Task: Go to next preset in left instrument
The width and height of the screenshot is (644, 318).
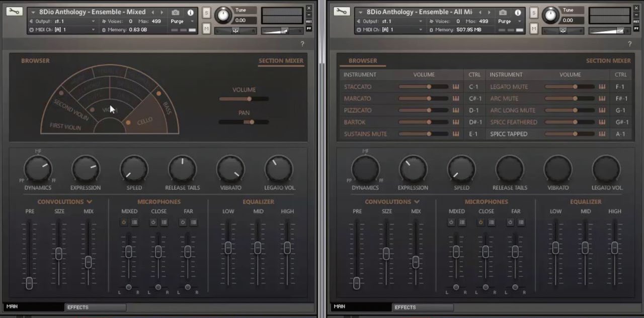Action: (162, 12)
